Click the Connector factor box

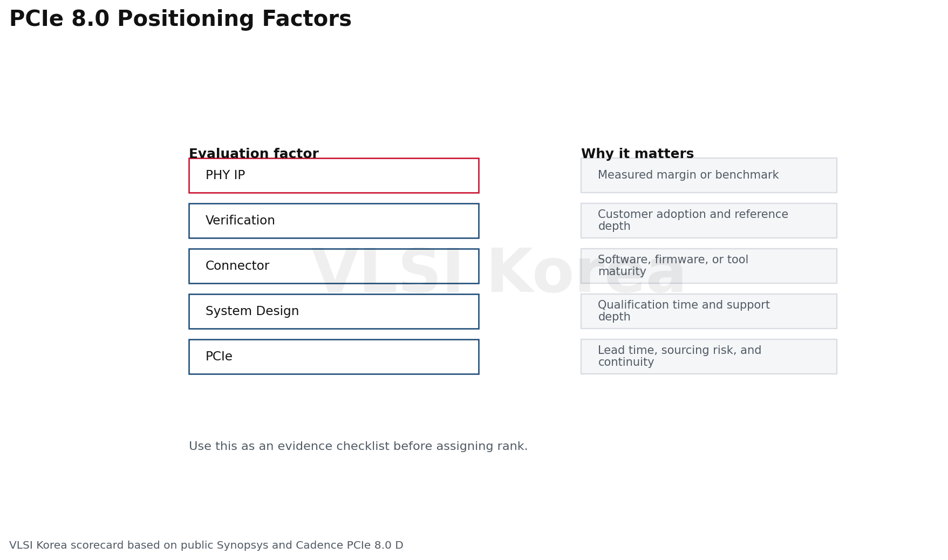coord(333,266)
